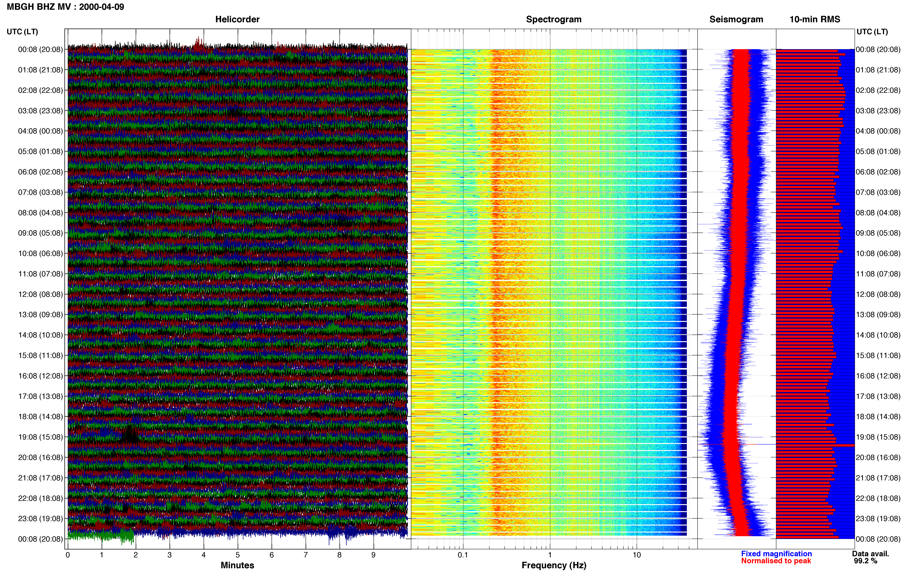Select the Spectrogram panel title
The width and height of the screenshot is (924, 578).
554,20
